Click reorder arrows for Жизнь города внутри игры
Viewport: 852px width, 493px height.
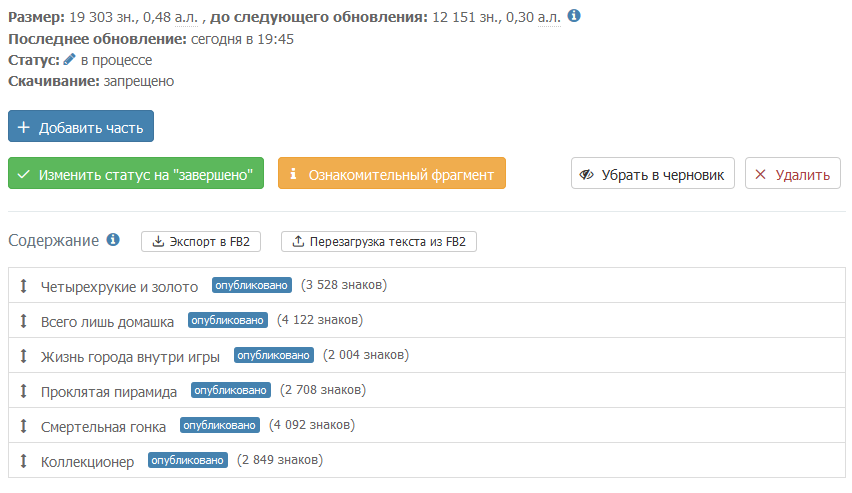[x=24, y=356]
